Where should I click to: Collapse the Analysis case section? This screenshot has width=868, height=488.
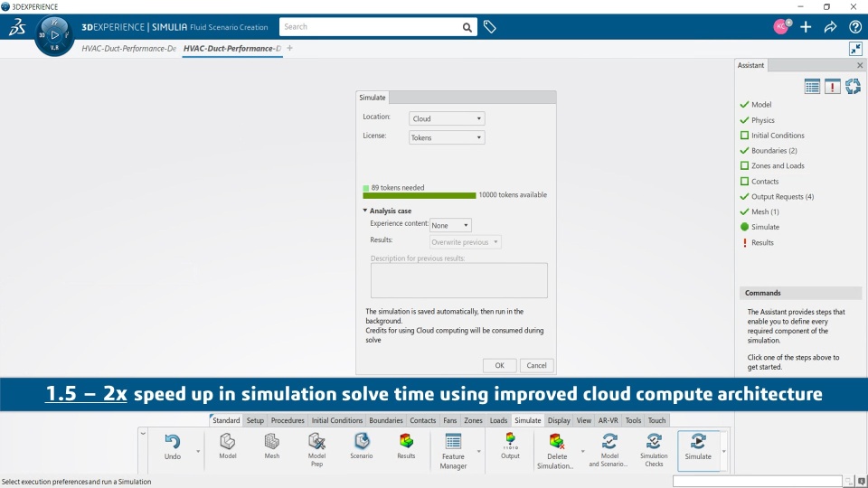(x=365, y=211)
